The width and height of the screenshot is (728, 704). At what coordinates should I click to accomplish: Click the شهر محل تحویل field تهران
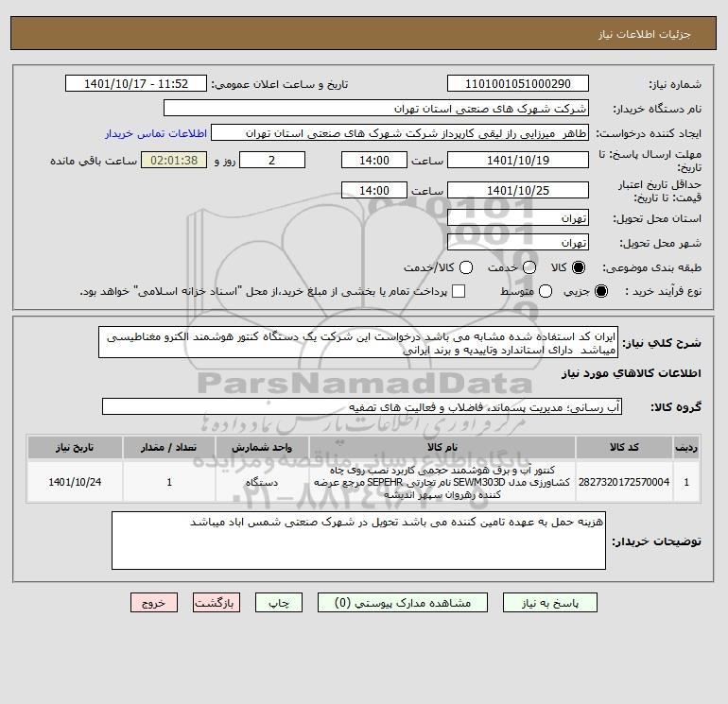[518, 242]
